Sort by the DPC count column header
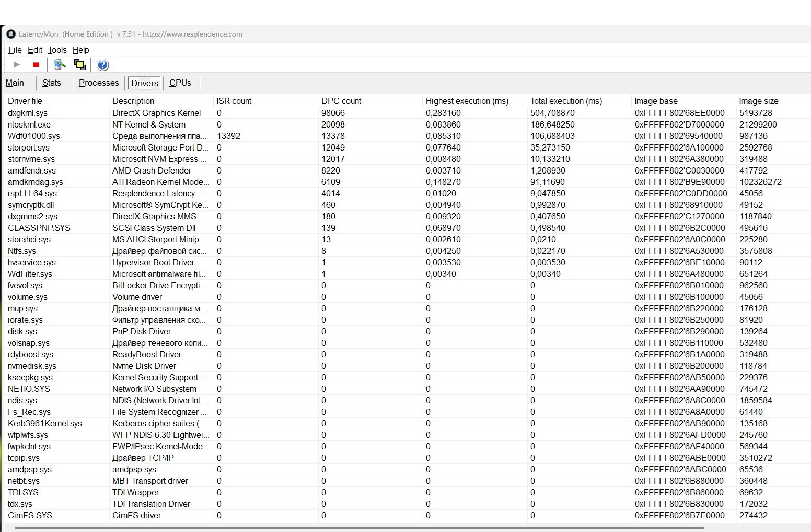The width and height of the screenshot is (811, 532). [x=370, y=101]
